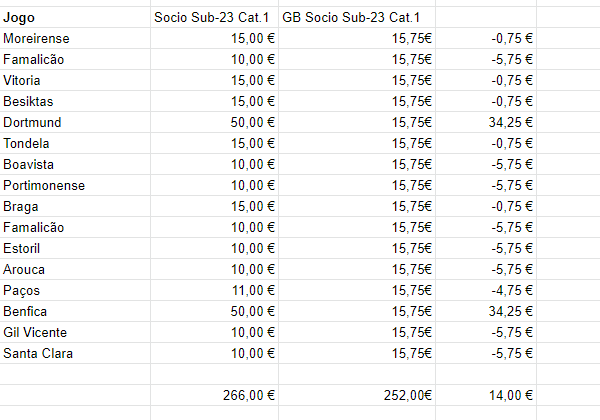Select Benfica's 34,25 € difference cell
600x420 pixels.
tap(486, 311)
